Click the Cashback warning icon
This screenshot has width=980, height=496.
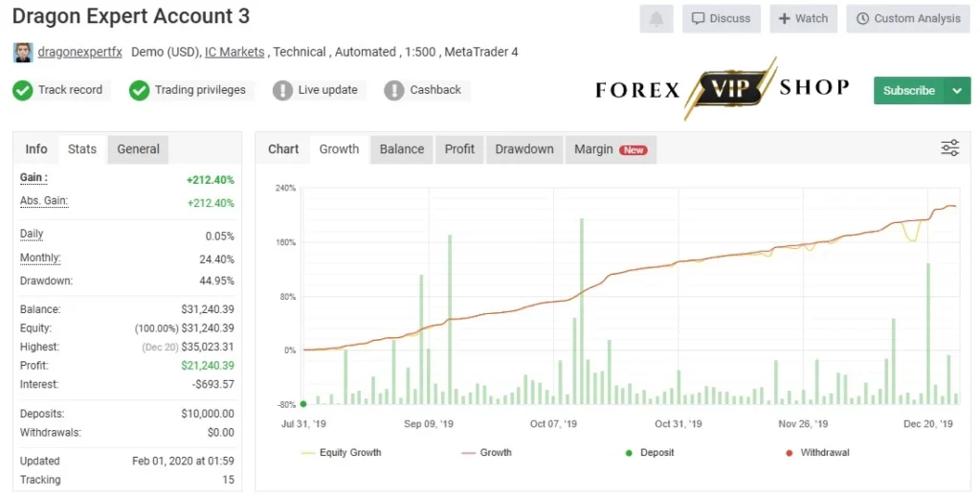coord(393,91)
